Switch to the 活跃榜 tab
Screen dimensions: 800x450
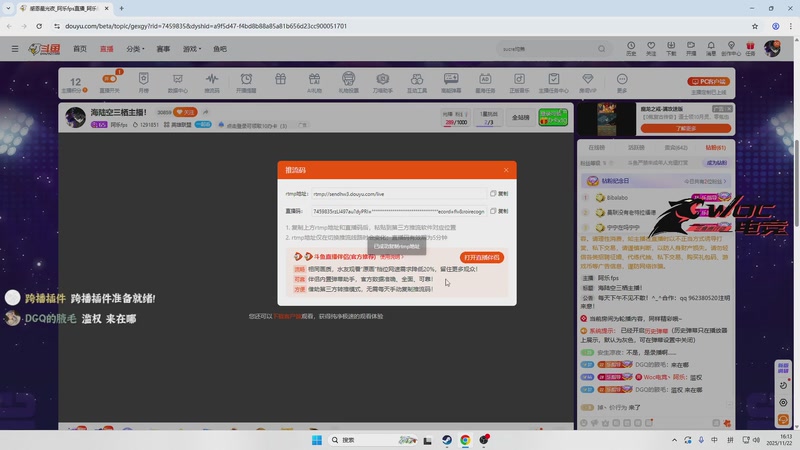click(636, 147)
